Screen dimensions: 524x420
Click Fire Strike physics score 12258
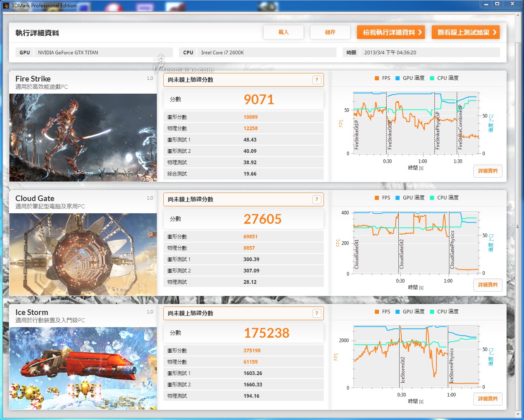click(x=250, y=129)
